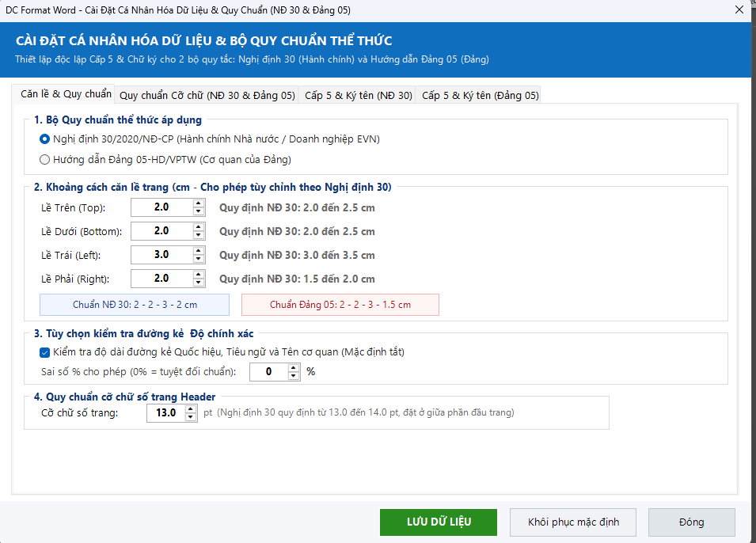Click Khôi phục mặc định button

coord(573,522)
